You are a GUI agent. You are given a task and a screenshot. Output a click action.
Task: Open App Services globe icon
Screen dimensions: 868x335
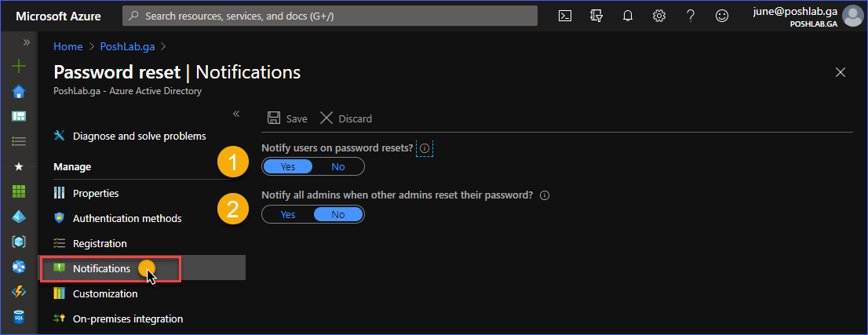pos(19,267)
